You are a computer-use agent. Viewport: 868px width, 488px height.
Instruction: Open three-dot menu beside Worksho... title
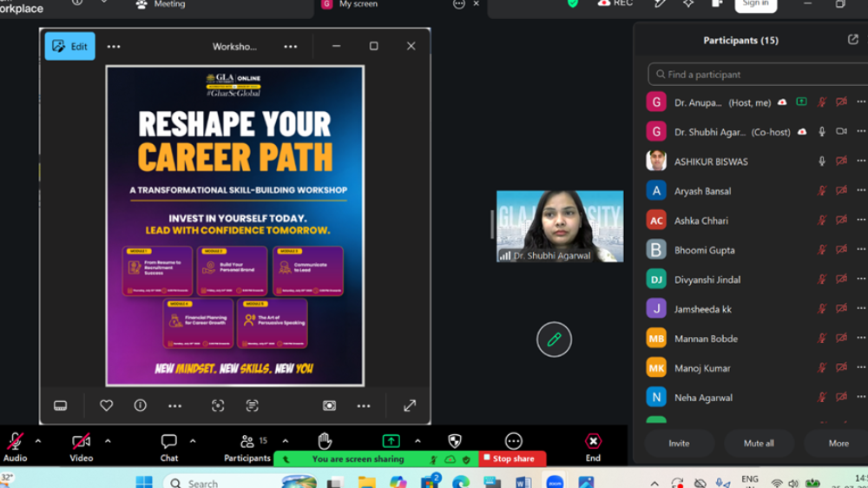291,47
